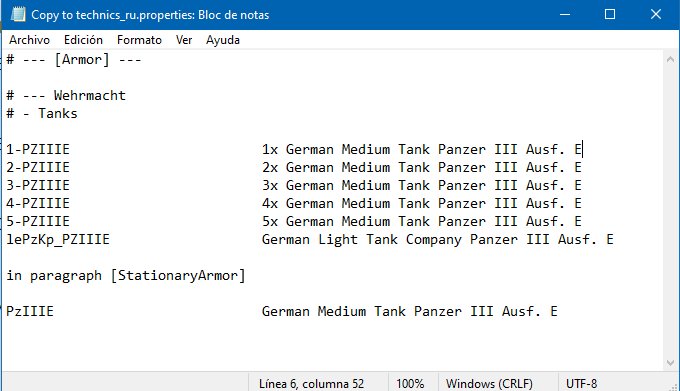Click 'German Medium Tank Panzer III Ausf. E' without multiplier
The height and width of the screenshot is (391, 680).
(x=409, y=311)
